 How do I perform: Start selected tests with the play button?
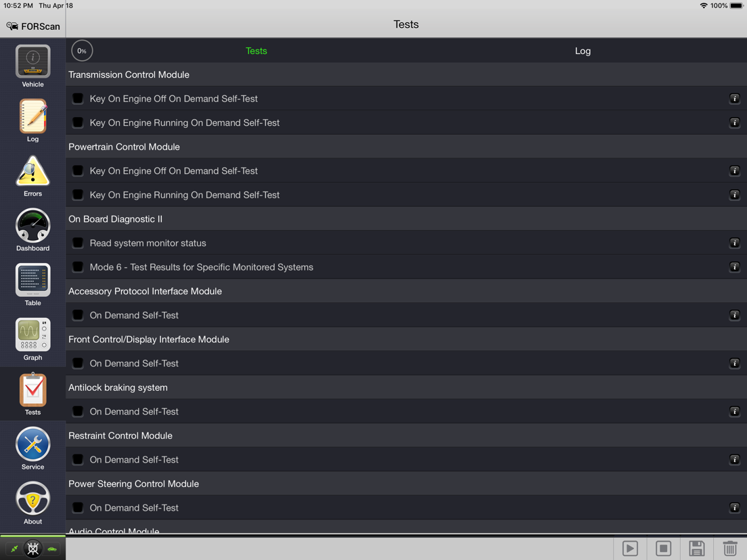[630, 549]
